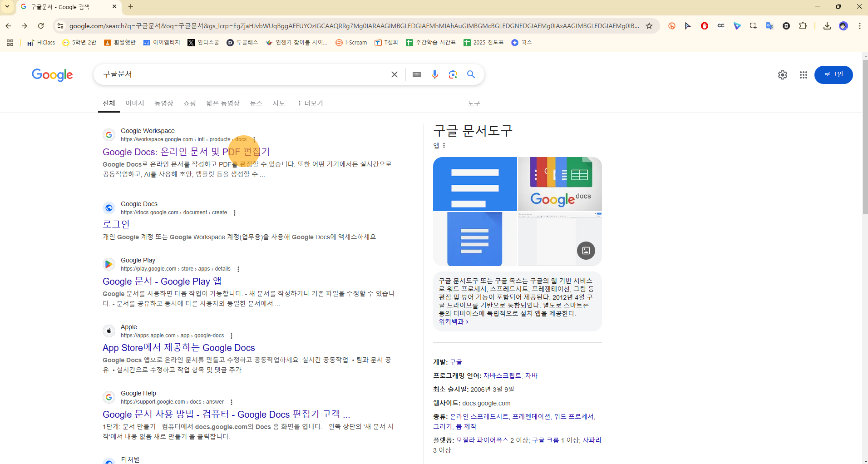868x464 pixels.
Task: Open the 자바스크립트 link
Action: (502, 375)
